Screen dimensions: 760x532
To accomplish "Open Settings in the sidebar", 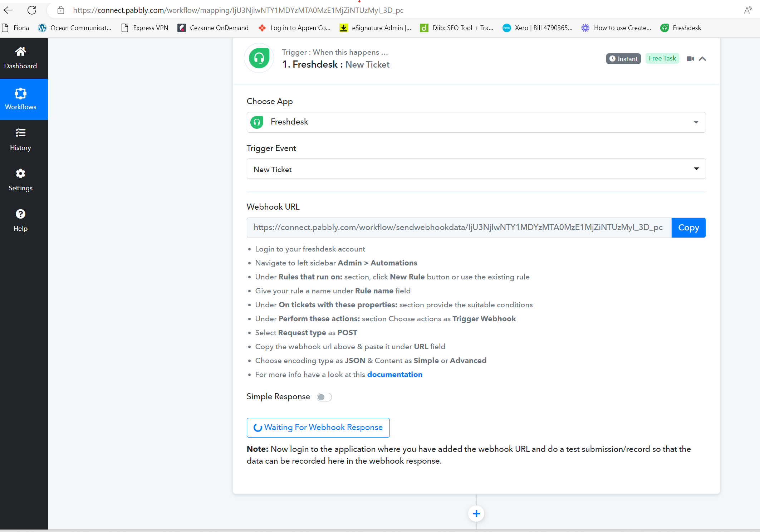I will (x=20, y=180).
